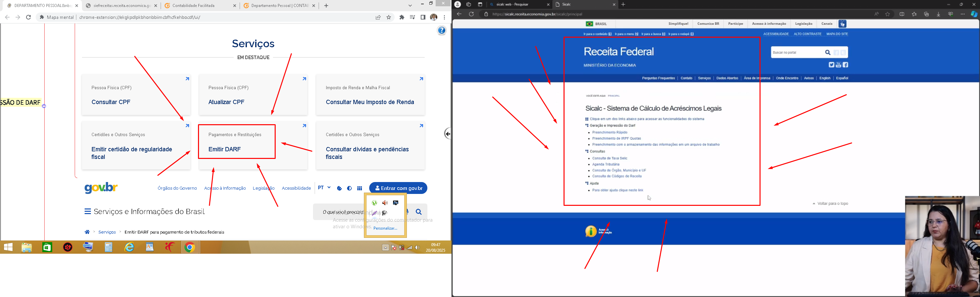Open the Windows Start button
Viewport: 980px width, 297px height.
8,247
